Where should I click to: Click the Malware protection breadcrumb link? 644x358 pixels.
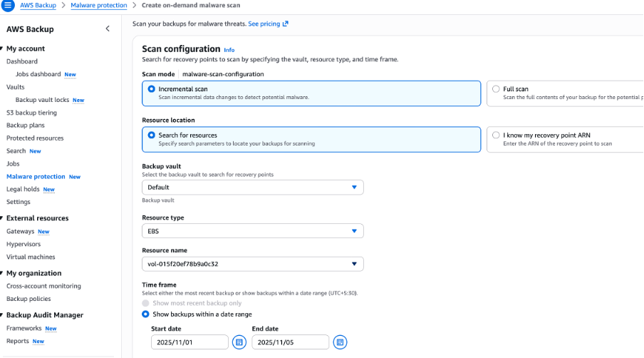pyautogui.click(x=98, y=5)
